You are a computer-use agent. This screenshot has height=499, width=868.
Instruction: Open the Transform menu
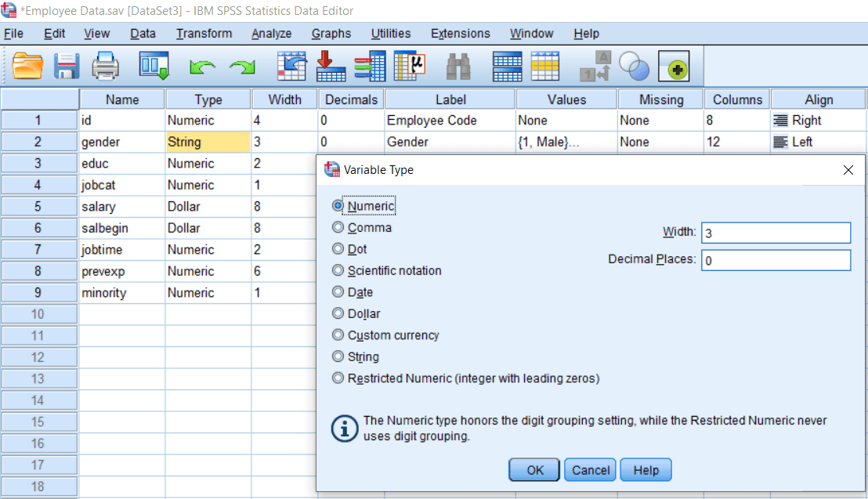click(204, 34)
